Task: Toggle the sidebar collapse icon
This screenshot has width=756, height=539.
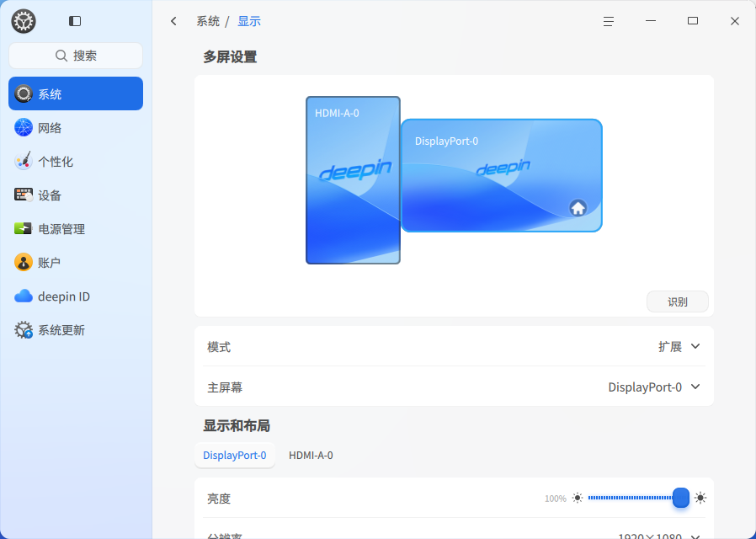Action: [75, 21]
